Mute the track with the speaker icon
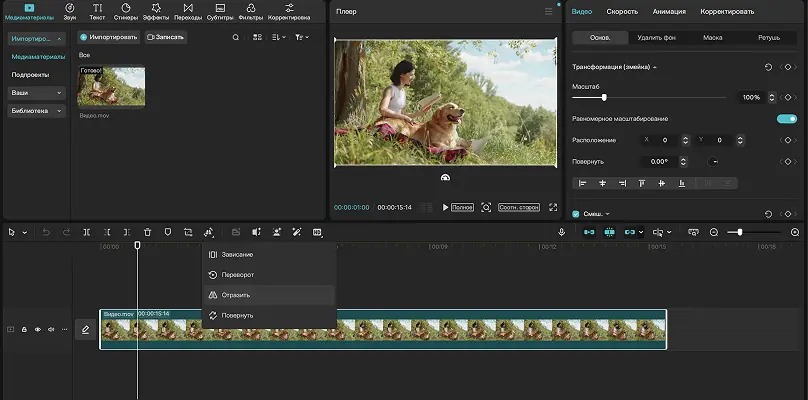This screenshot has width=808, height=400. coord(51,329)
